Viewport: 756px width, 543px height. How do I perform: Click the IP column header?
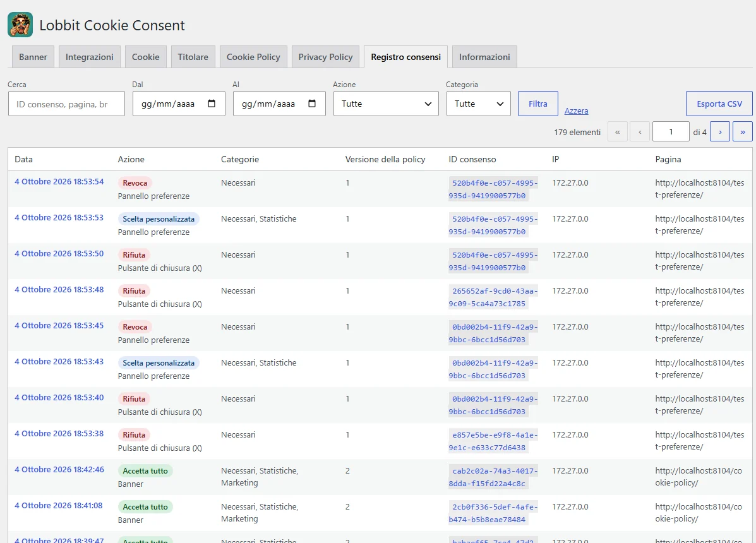coord(555,160)
